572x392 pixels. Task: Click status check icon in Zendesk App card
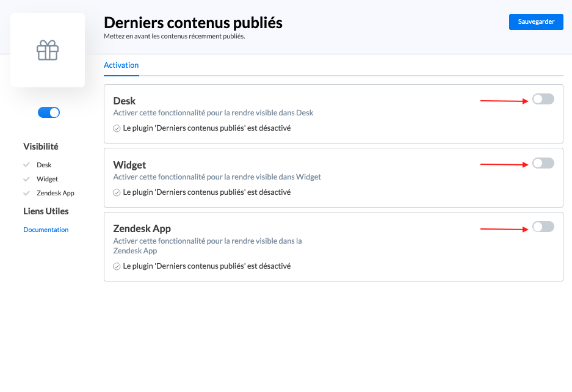[x=117, y=266]
